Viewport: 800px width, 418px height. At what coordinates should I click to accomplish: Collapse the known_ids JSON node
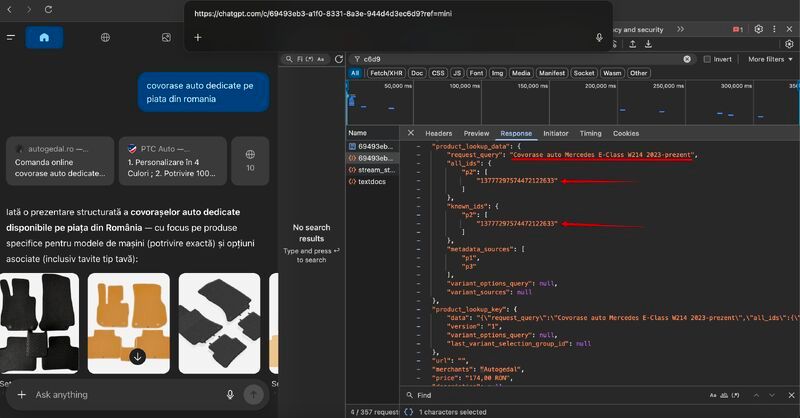[419, 206]
